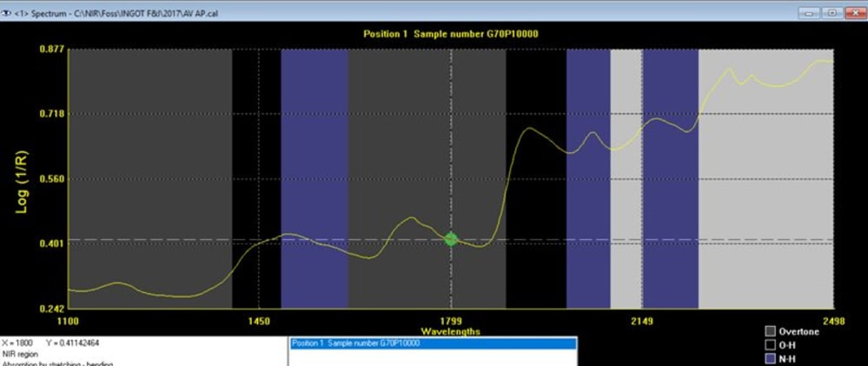Click the y-axis value 0.242
Screen dimensions: 868x366
(x=54, y=309)
